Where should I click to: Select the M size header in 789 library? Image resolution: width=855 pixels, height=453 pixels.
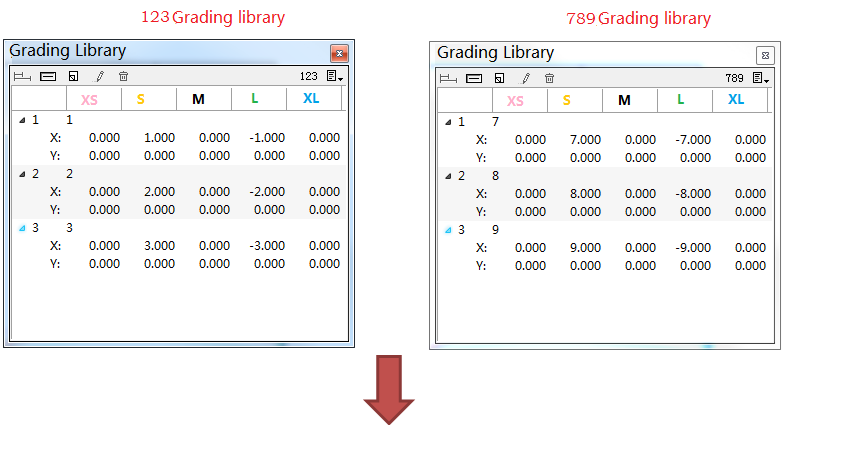624,100
